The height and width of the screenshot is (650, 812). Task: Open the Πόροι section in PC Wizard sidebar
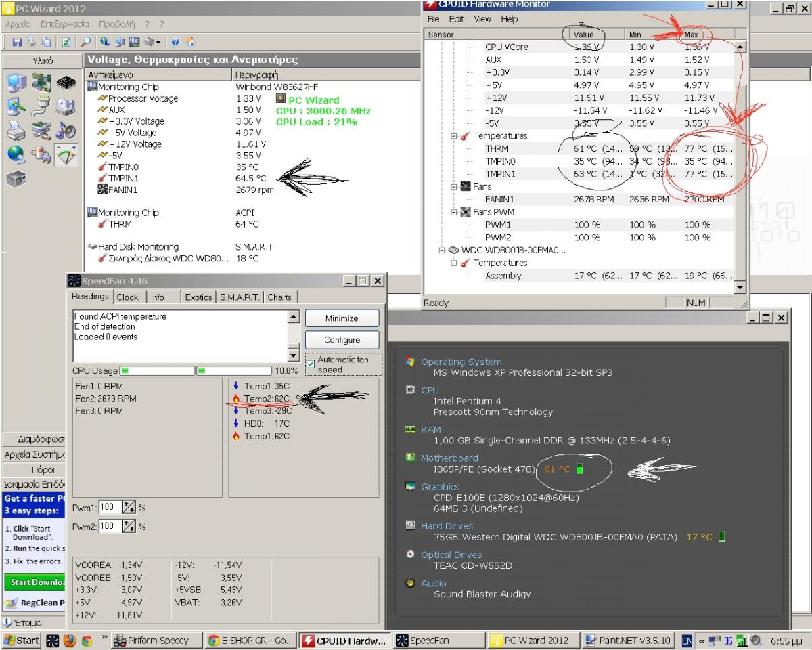[43, 469]
